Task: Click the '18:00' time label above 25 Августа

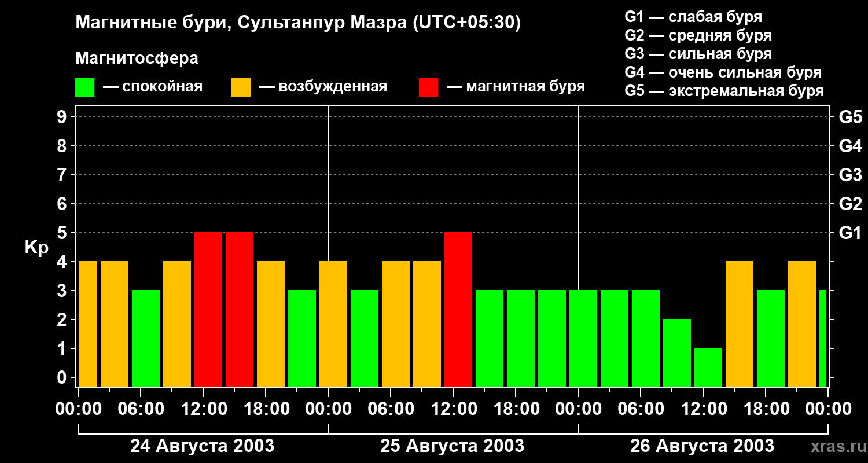Action: coord(516,409)
